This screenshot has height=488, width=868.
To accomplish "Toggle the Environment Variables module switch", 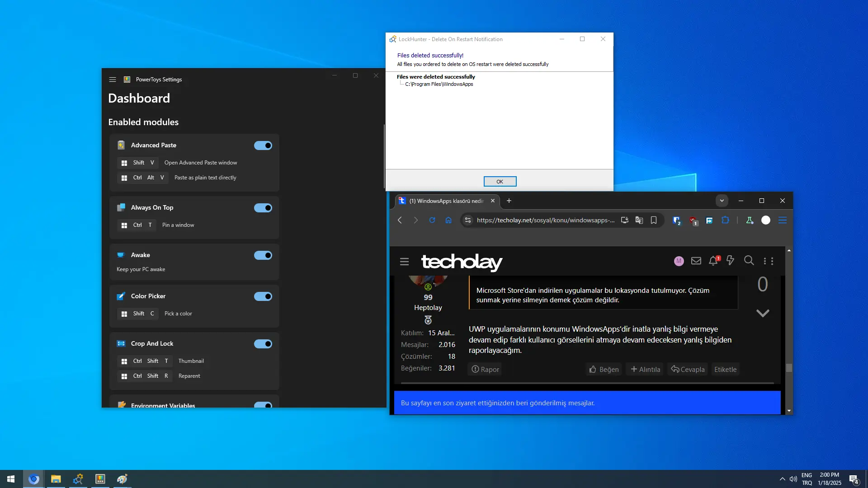I will (x=263, y=405).
